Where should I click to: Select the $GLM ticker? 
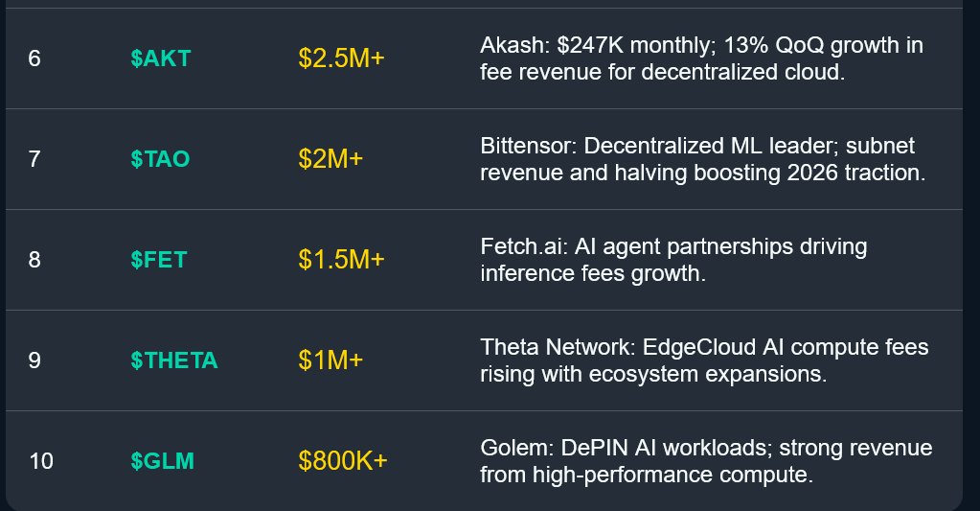click(162, 461)
